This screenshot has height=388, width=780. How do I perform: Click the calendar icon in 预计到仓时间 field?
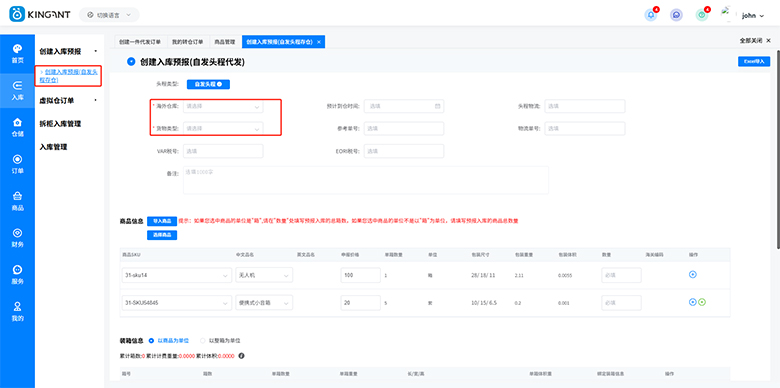click(437, 106)
